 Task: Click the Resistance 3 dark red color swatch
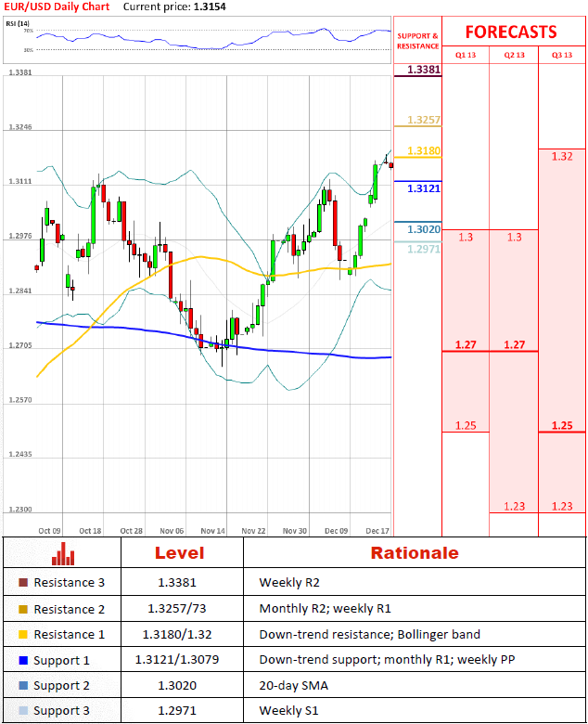coord(23,582)
